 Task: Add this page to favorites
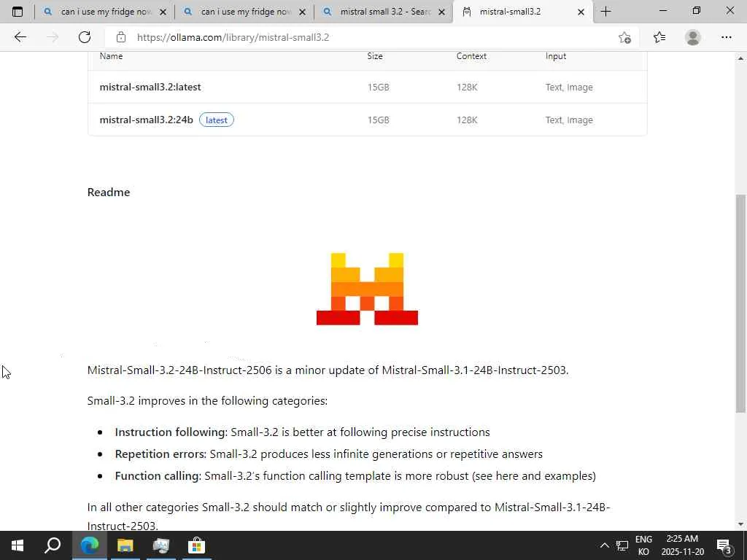pyautogui.click(x=624, y=37)
